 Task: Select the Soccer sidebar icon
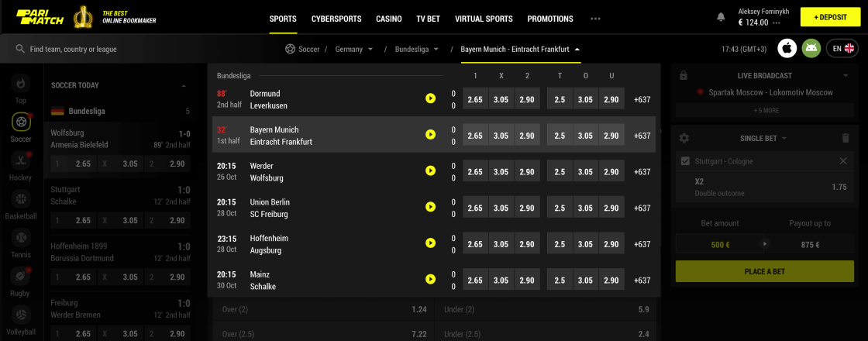[21, 122]
